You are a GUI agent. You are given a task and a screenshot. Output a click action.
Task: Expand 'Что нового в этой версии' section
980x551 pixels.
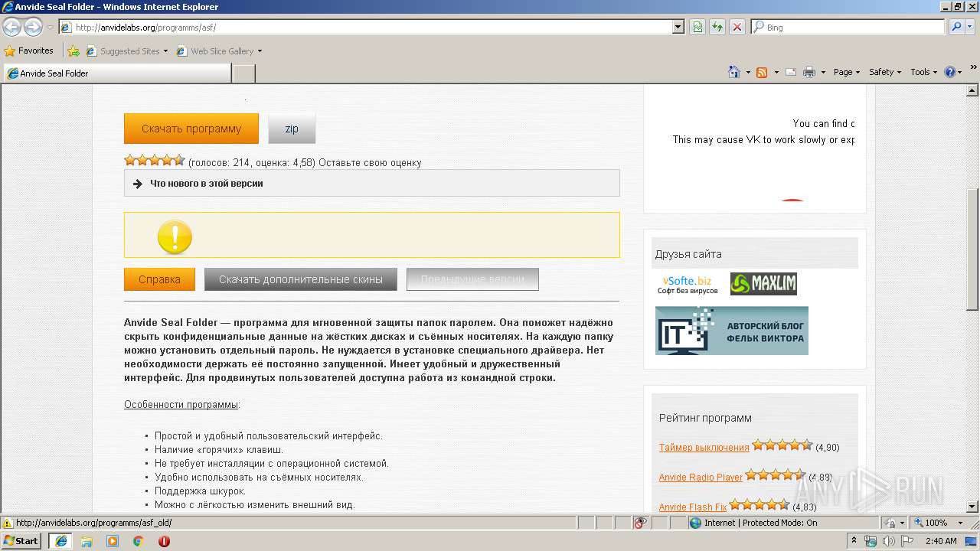pos(371,184)
